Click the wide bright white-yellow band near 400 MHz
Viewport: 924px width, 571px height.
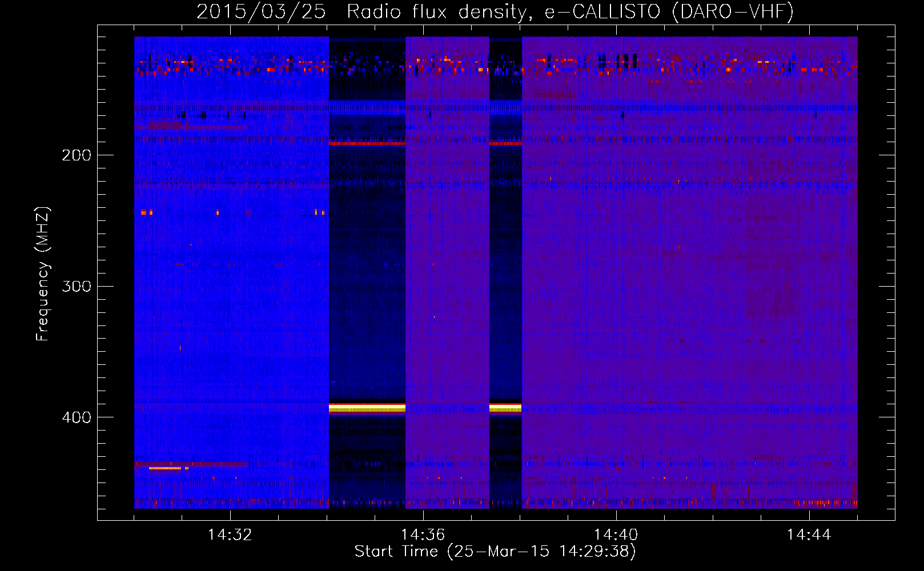click(x=367, y=407)
